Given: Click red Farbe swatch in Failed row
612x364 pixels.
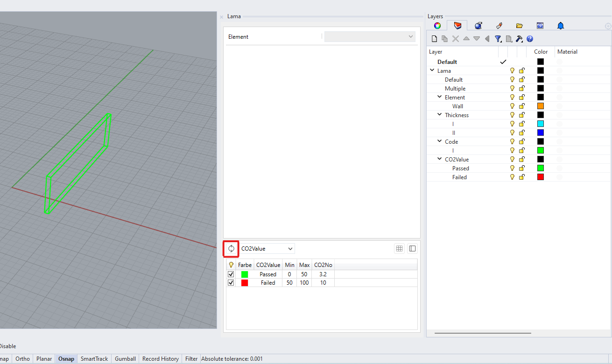Looking at the screenshot, I should click(x=245, y=282).
